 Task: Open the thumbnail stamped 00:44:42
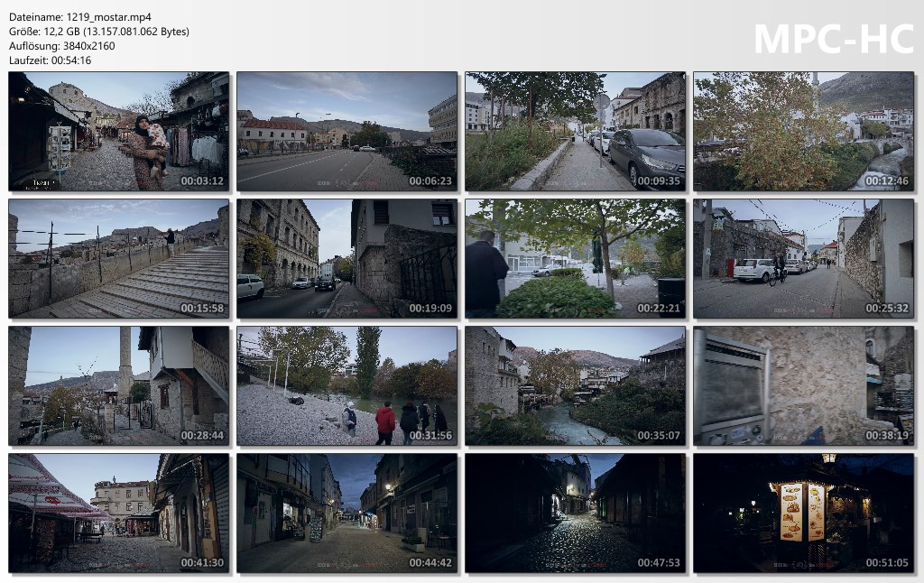(x=347, y=514)
